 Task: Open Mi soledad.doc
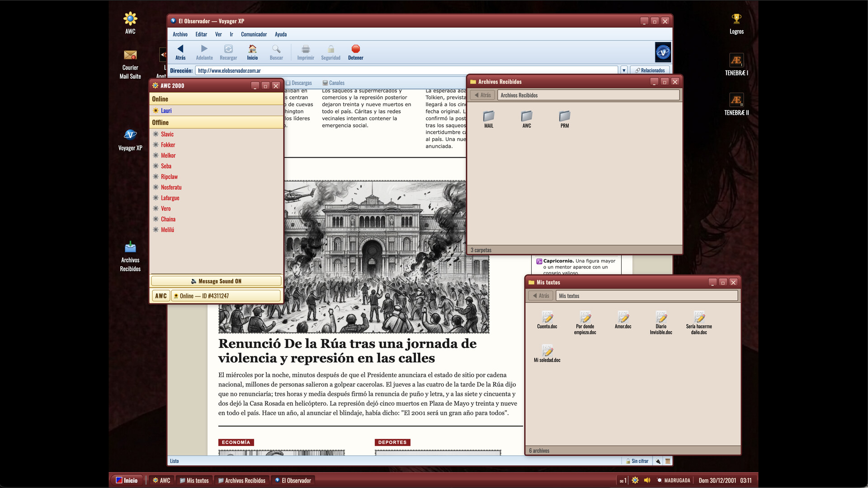pos(547,354)
